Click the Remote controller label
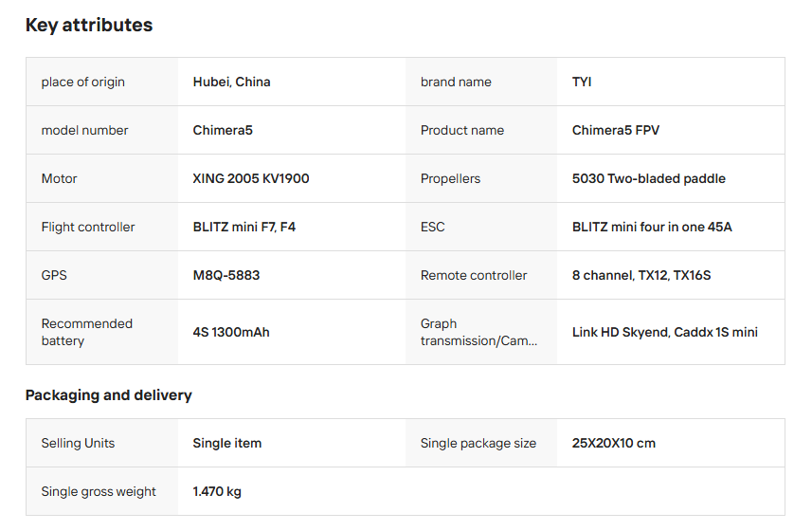Viewport: 812px width, 531px height. point(474,276)
